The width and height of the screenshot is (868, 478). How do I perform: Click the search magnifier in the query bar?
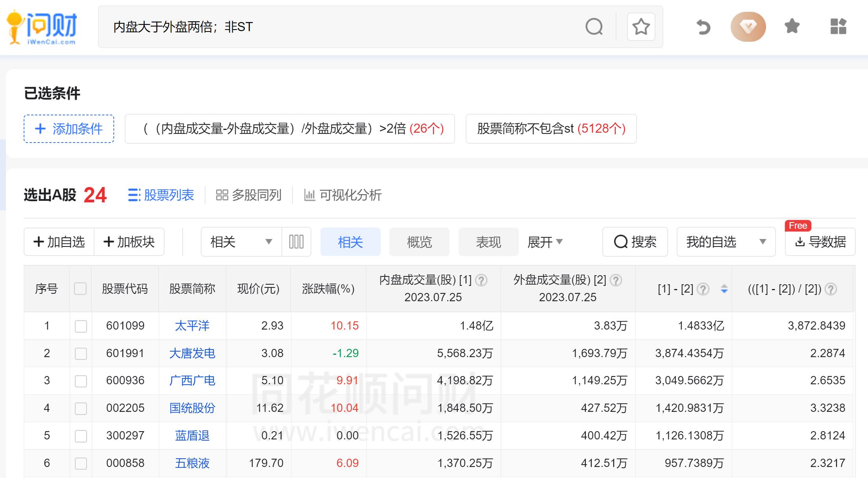[x=594, y=27]
